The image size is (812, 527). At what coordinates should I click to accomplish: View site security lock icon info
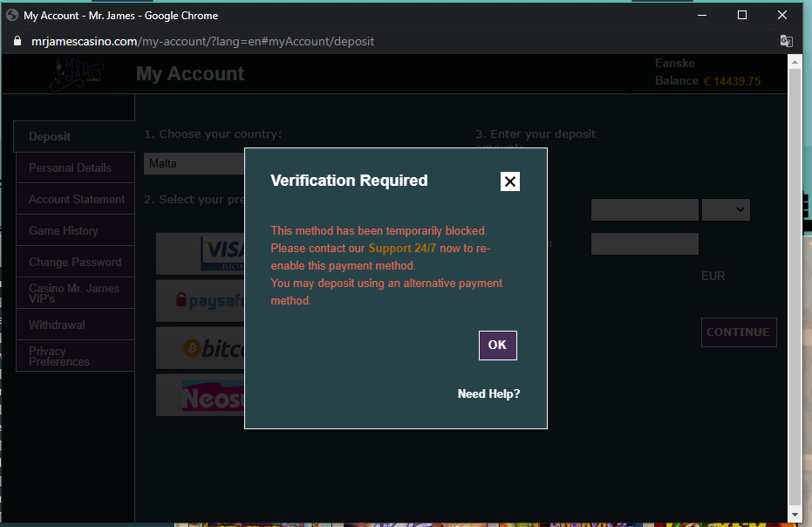(x=17, y=41)
